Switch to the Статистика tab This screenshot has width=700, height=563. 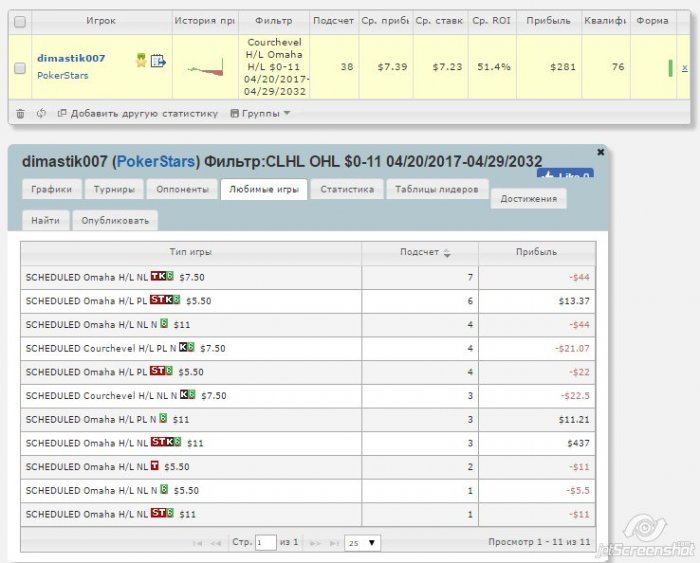pos(347,189)
